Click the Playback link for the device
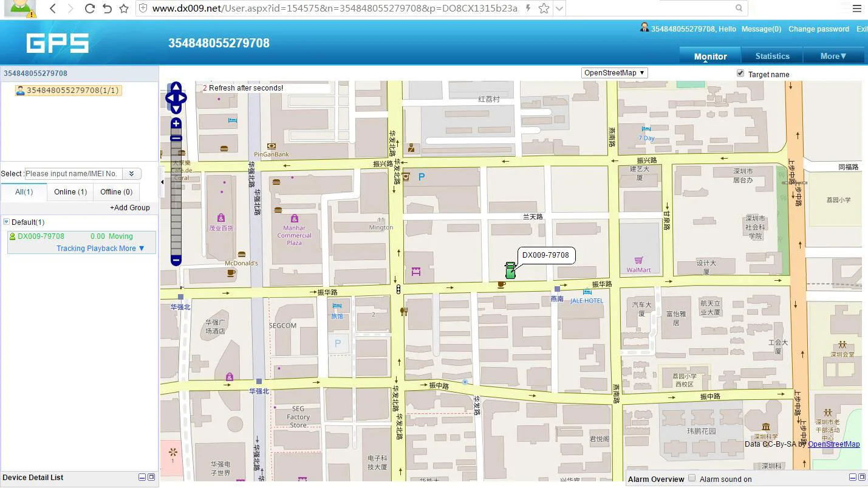Screen dimensions: 868x488 [x=102, y=249]
